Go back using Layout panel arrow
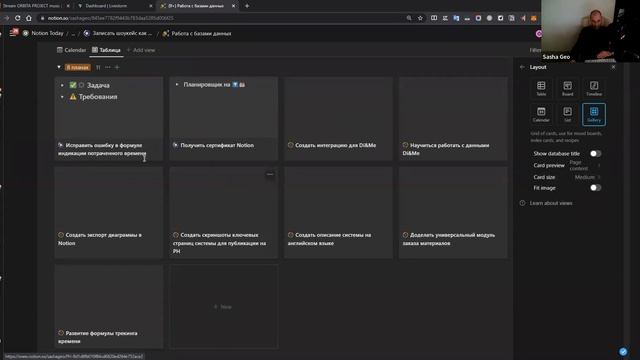 point(522,67)
